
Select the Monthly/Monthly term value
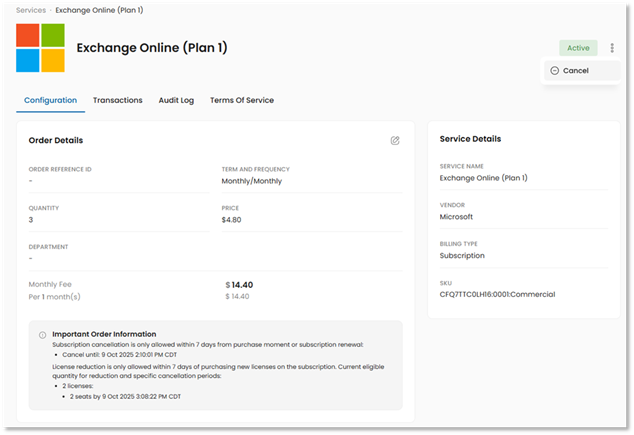click(x=251, y=181)
